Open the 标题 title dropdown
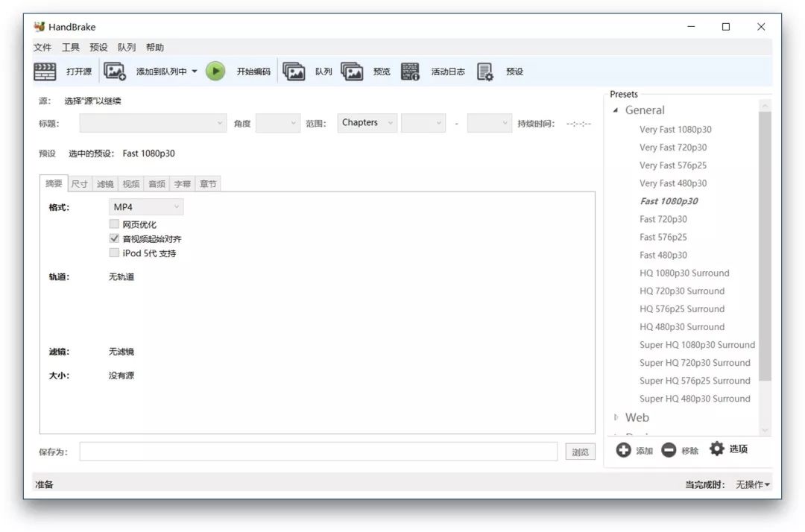Screen dimensions: 805x532 (x=153, y=123)
